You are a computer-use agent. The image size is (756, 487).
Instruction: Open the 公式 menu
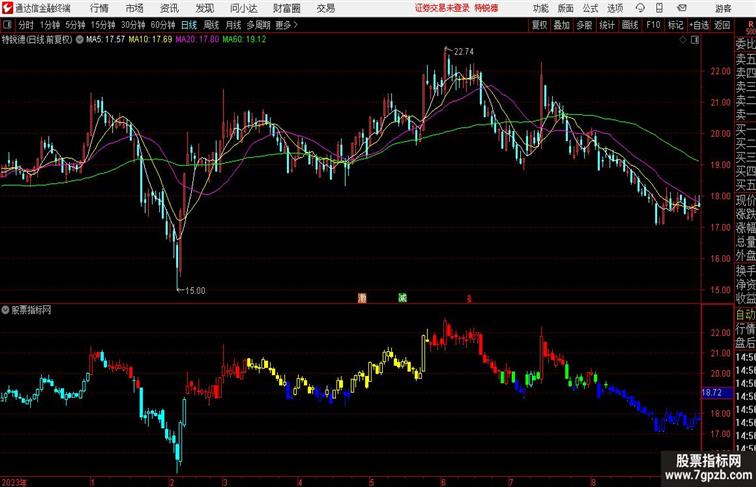click(x=590, y=8)
